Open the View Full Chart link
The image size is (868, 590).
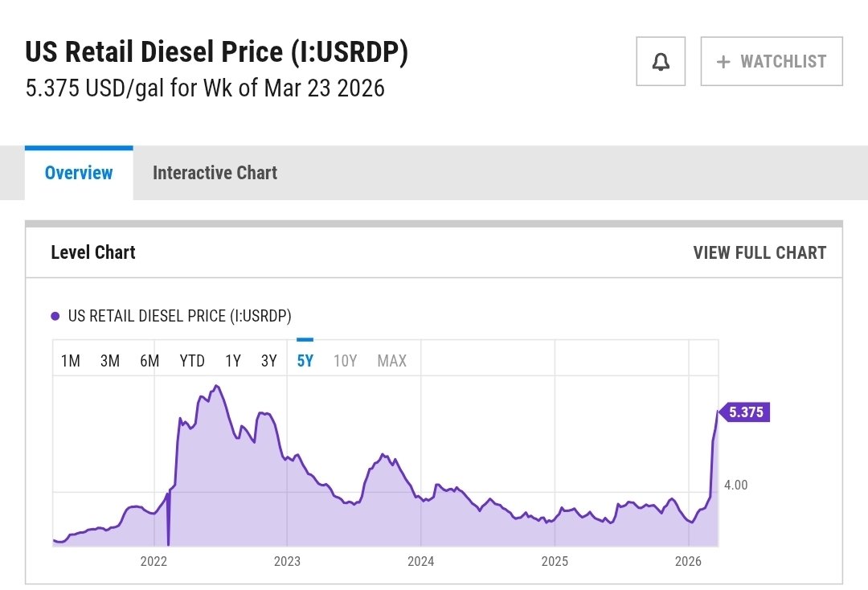759,252
